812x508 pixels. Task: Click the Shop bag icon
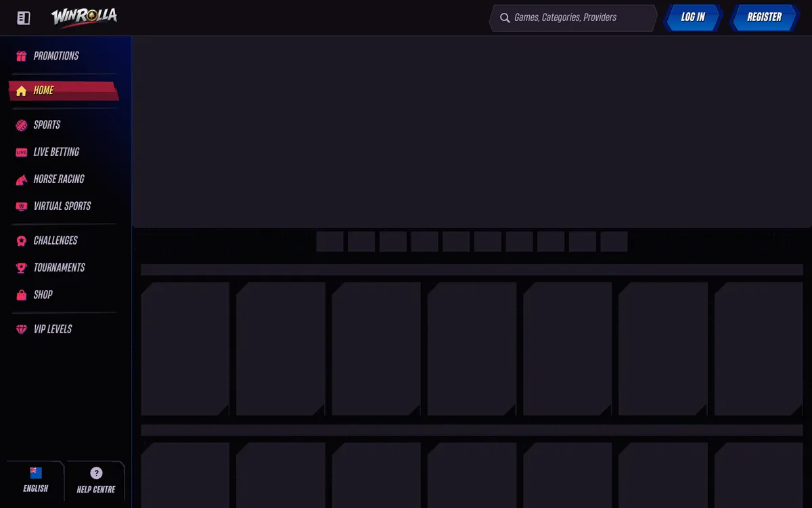[22, 295]
